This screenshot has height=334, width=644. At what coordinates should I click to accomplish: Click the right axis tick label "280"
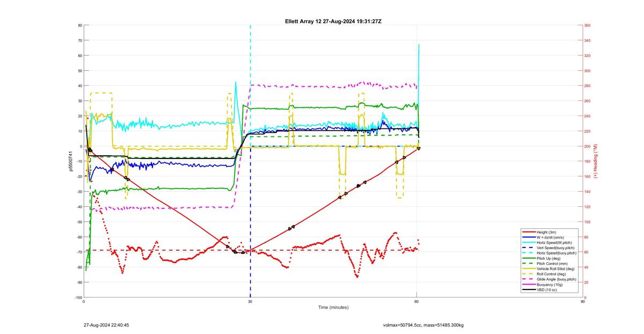click(587, 86)
